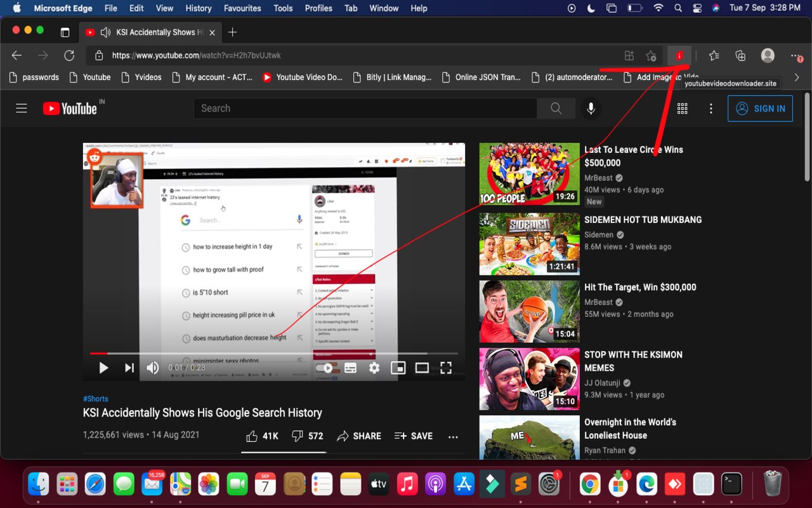This screenshot has height=508, width=812.
Task: Click the youtube video downloader extension icon
Action: point(679,55)
